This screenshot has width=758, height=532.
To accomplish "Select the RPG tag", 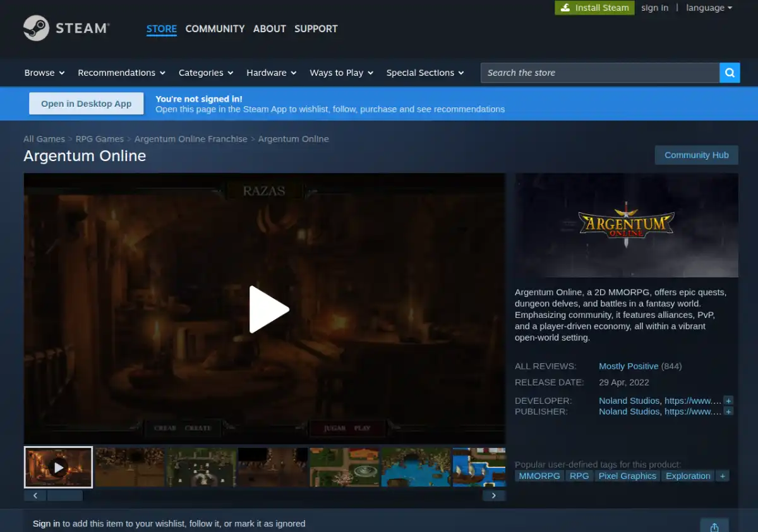I will point(579,476).
